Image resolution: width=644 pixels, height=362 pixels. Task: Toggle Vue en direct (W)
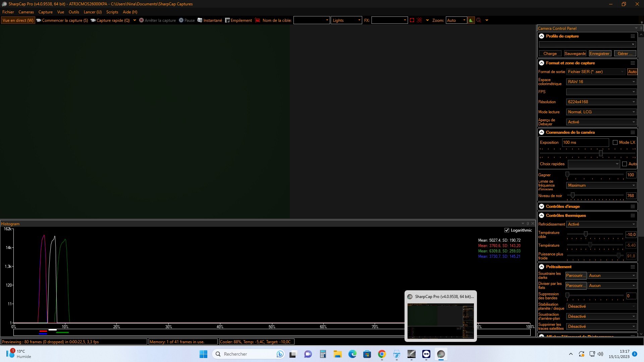tap(18, 20)
